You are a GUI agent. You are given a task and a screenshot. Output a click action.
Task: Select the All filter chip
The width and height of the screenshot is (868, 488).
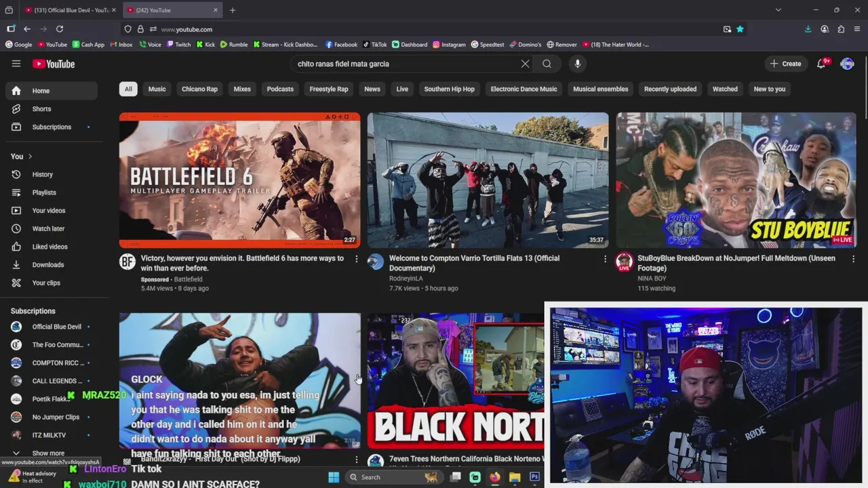pos(128,89)
